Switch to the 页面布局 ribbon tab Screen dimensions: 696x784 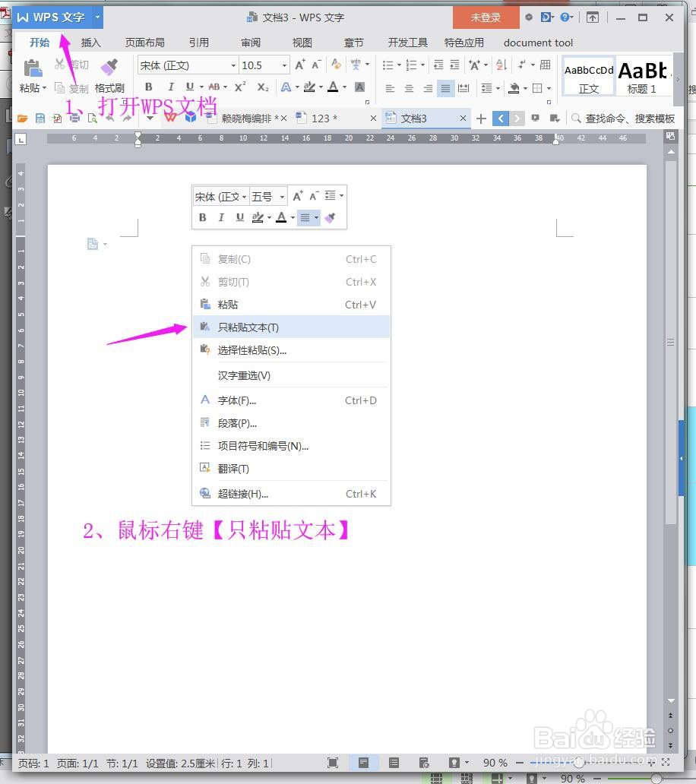pyautogui.click(x=144, y=43)
